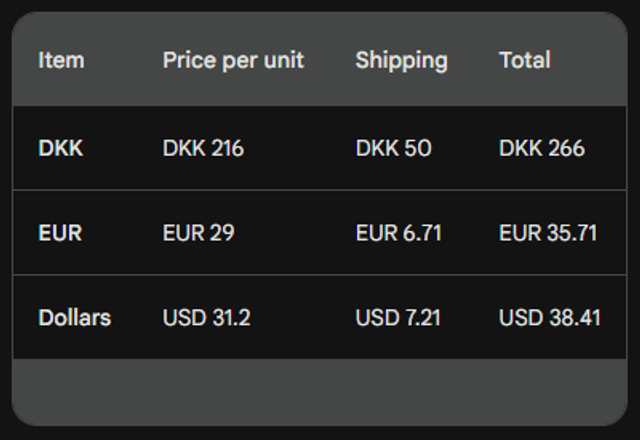Click the word "unit" in the header
The width and height of the screenshot is (640, 440).
[284, 60]
